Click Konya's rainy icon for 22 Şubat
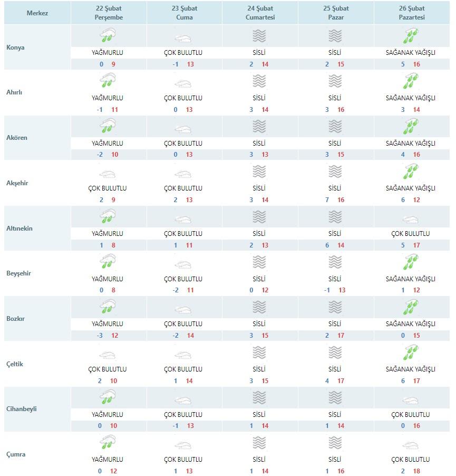 coord(108,35)
